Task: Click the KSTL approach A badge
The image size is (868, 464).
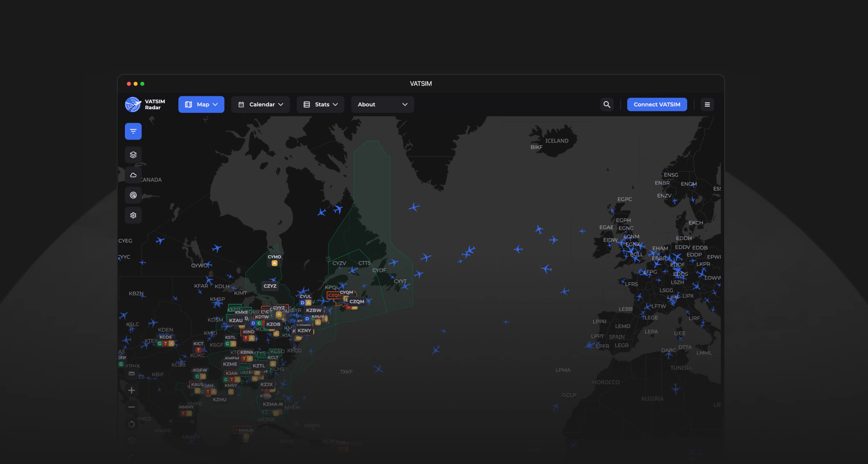Action: click(233, 344)
